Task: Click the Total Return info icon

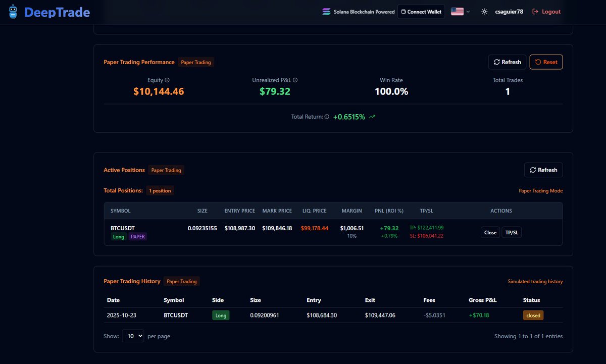Action: (327, 117)
